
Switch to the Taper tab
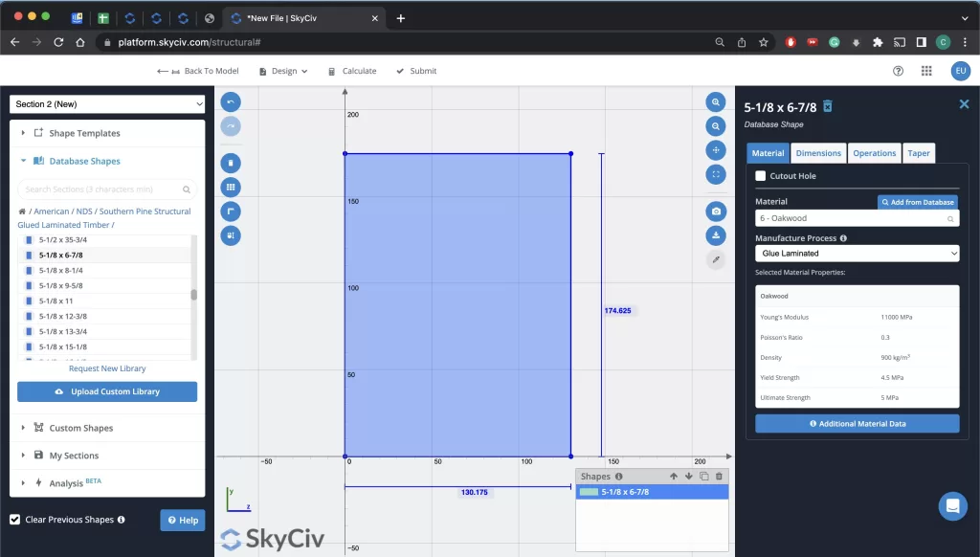[919, 153]
